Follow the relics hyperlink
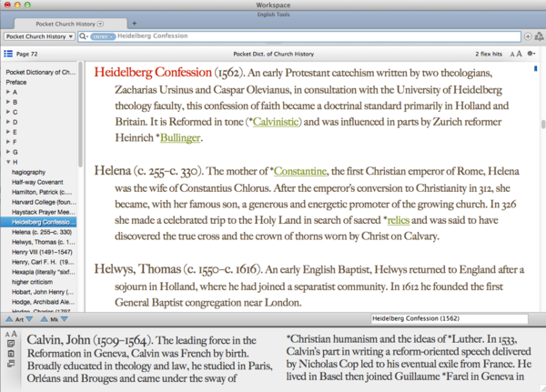 pyautogui.click(x=399, y=220)
